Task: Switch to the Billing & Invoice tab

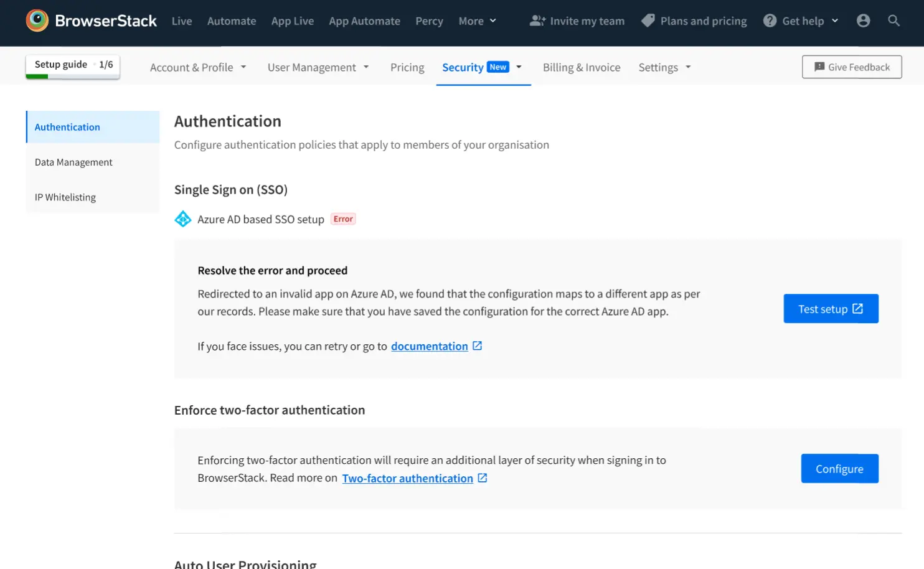Action: coord(581,67)
